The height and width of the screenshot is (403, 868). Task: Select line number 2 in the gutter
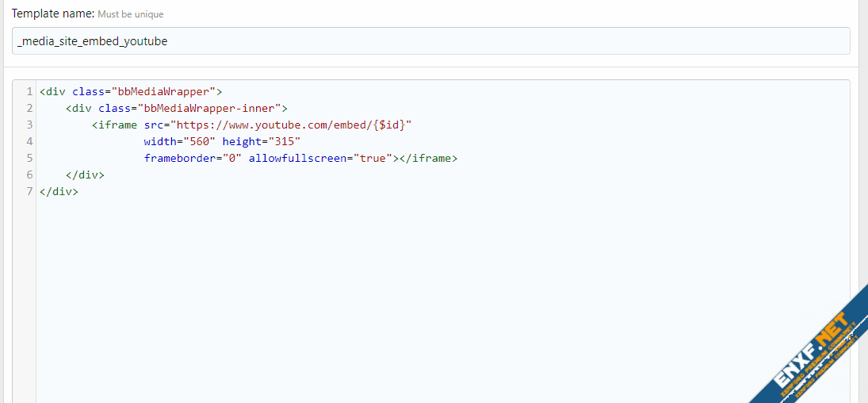click(x=29, y=108)
